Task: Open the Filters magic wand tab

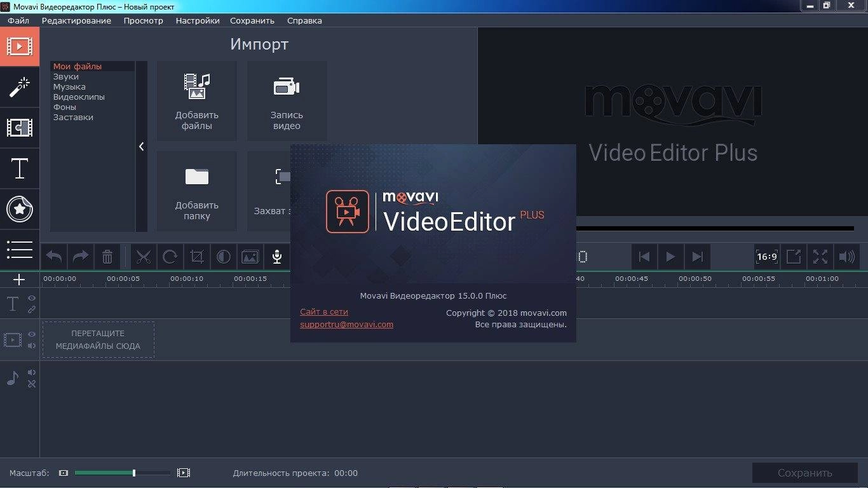Action: pyautogui.click(x=20, y=87)
